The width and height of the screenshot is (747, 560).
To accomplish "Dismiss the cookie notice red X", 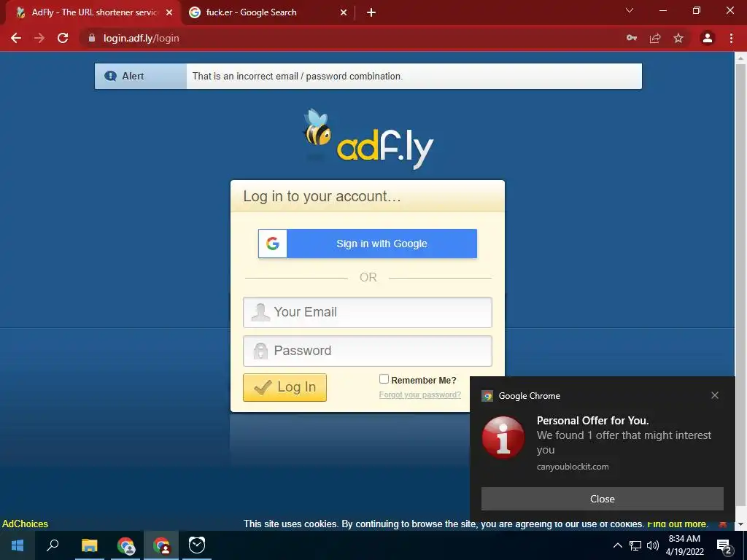I will [x=723, y=524].
